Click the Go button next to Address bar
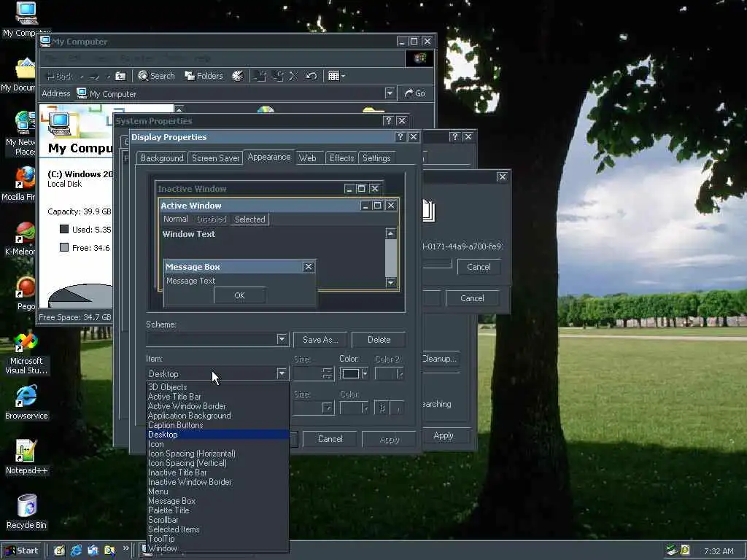Screen dimensions: 747x560 (x=415, y=93)
